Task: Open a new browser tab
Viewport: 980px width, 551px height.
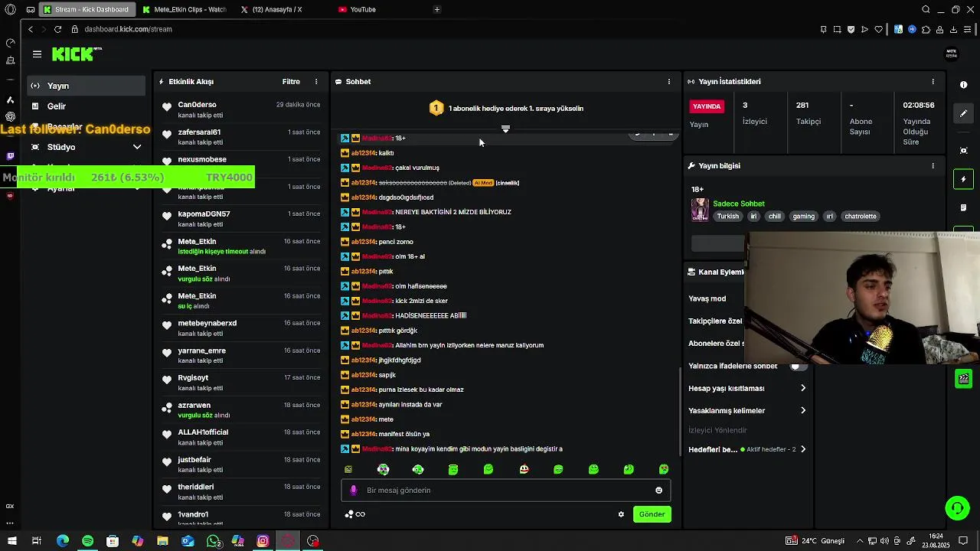Action: click(436, 9)
